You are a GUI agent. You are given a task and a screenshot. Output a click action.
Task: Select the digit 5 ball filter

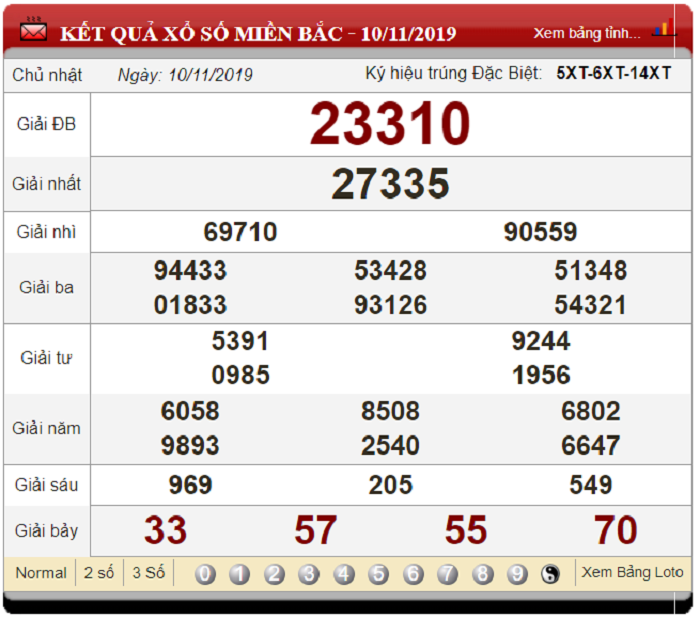tap(379, 574)
